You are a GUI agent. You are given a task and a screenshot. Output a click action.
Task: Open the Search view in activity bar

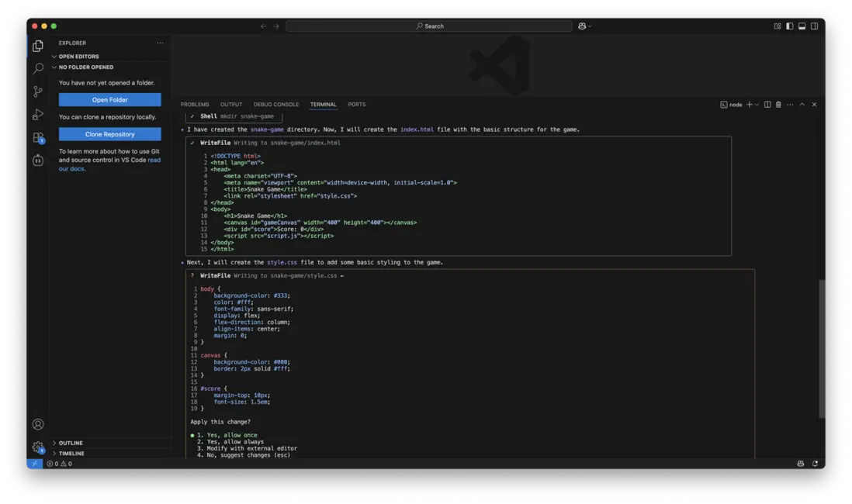[x=37, y=69]
